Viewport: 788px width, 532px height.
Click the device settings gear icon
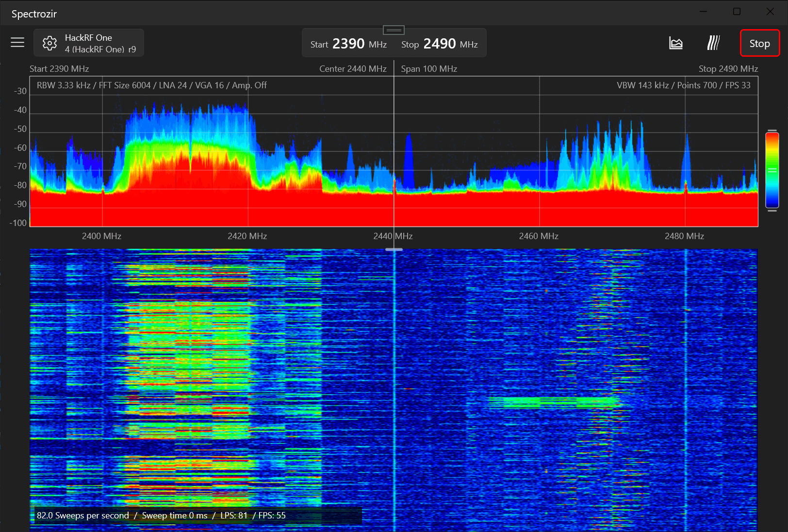click(x=49, y=43)
